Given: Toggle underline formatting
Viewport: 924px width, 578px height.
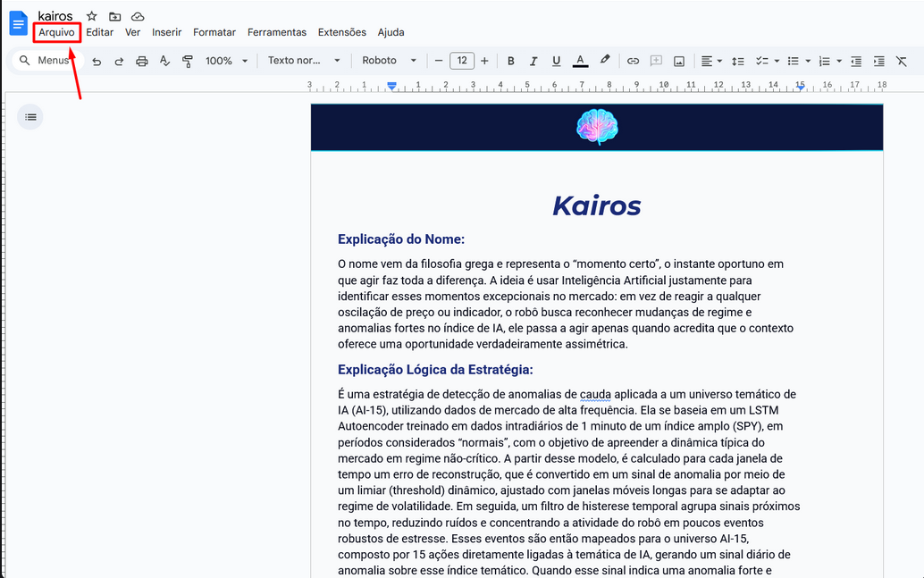Looking at the screenshot, I should pos(557,61).
